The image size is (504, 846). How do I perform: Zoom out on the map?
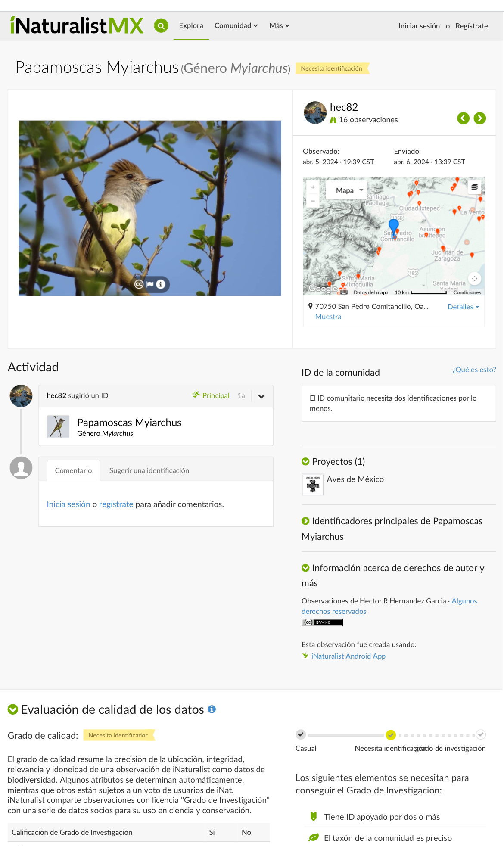pos(313,201)
